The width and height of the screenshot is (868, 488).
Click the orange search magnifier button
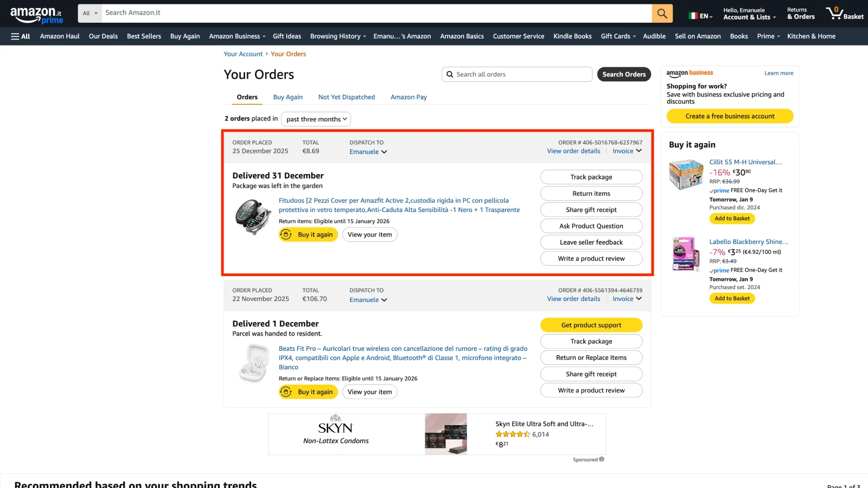(x=662, y=14)
